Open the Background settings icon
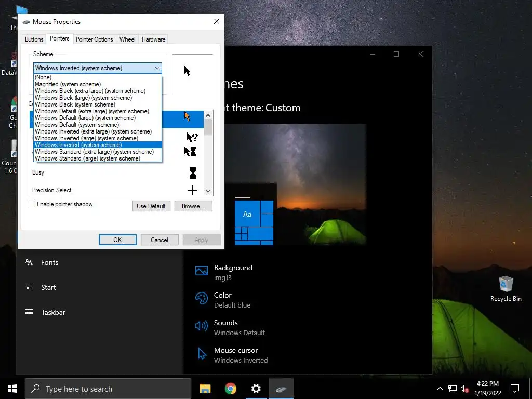This screenshot has width=532, height=399. (x=201, y=270)
